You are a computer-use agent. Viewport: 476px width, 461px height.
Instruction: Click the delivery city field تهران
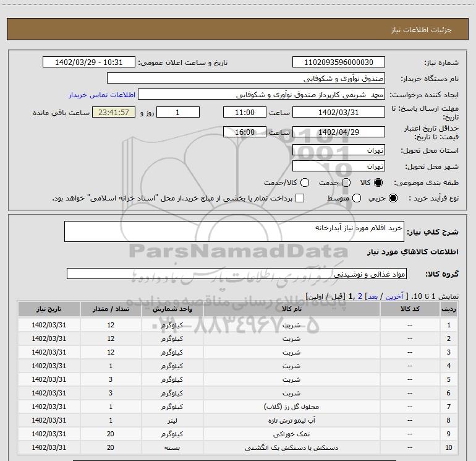(339, 166)
